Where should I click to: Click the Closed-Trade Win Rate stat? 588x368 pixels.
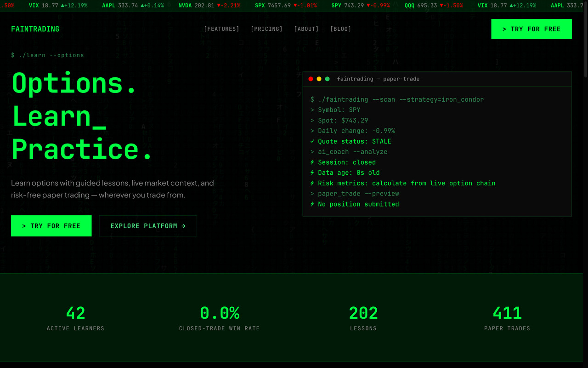pos(220,318)
